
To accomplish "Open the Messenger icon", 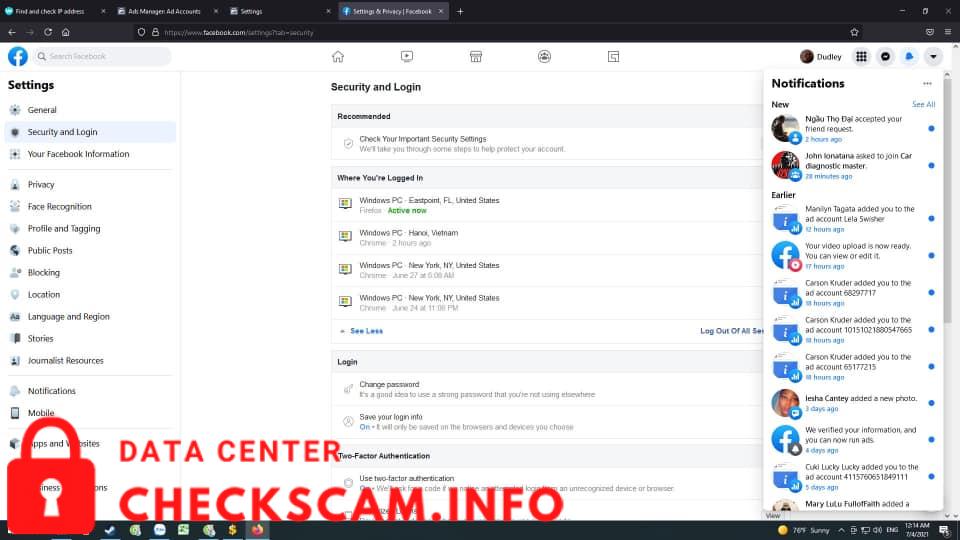I will (x=885, y=56).
